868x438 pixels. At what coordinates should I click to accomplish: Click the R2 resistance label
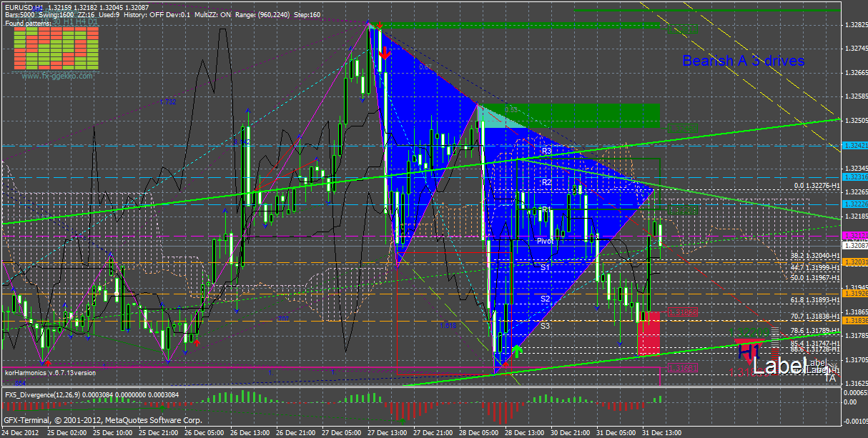coord(546,183)
